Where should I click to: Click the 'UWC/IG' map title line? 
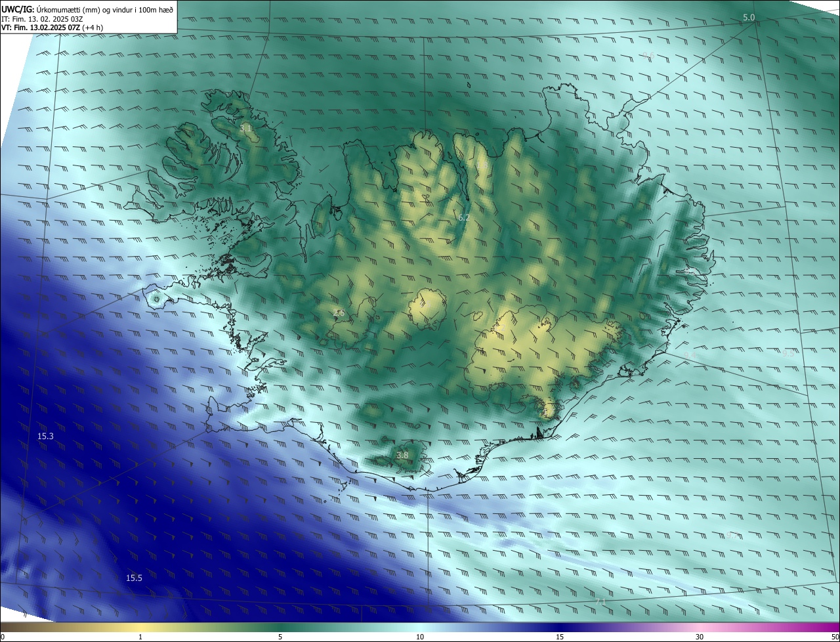tap(87, 9)
